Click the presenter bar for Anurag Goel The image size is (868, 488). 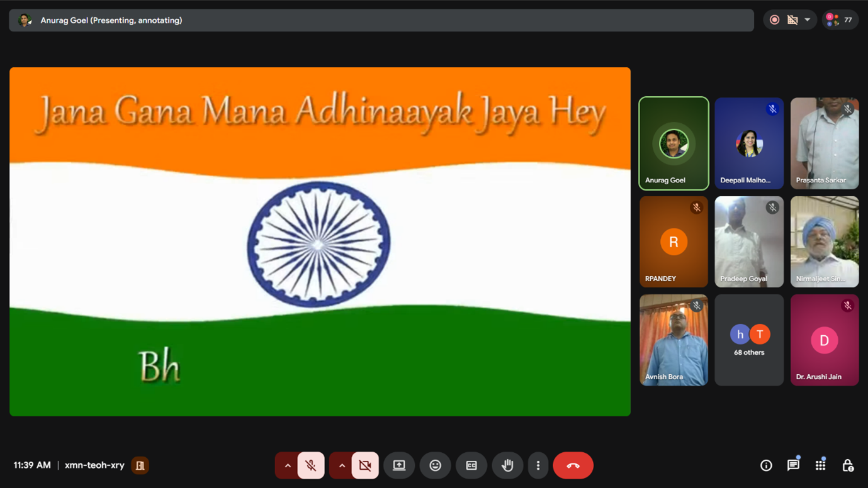(x=381, y=20)
